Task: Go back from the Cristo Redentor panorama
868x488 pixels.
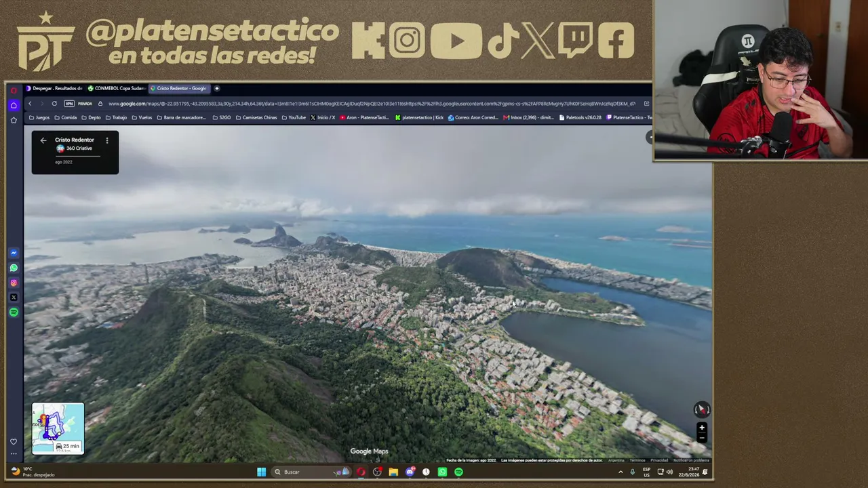Action: (43, 140)
